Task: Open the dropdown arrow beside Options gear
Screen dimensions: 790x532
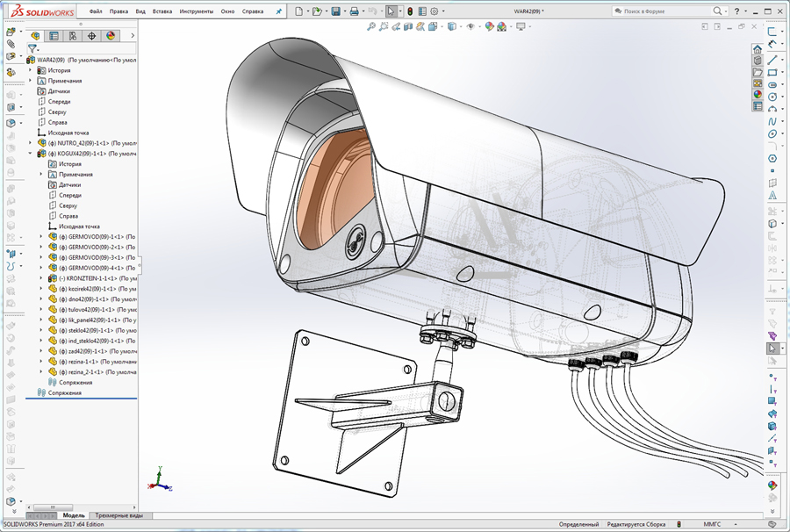Action: point(443,11)
